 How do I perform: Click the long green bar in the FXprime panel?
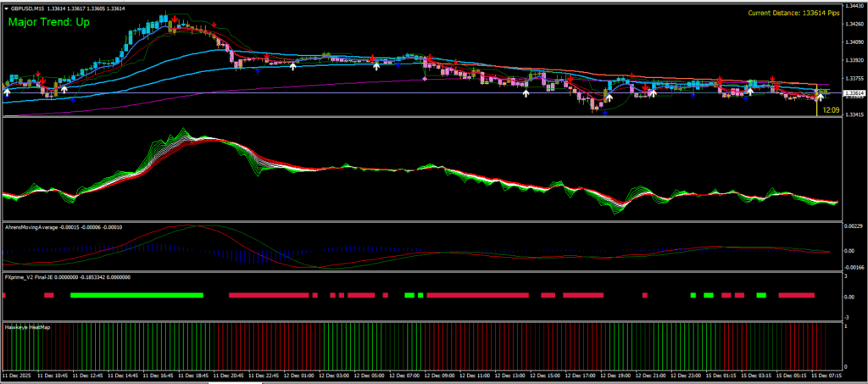(136, 295)
